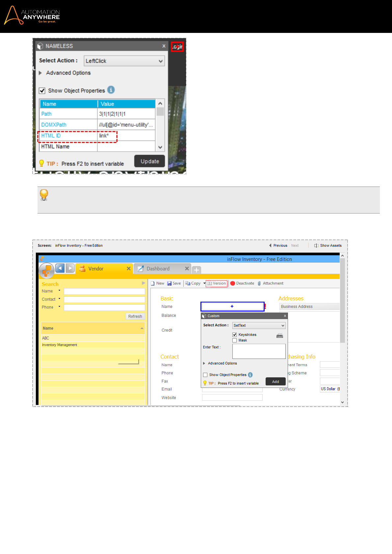Click the search Name input field
The height and width of the screenshot is (554, 392).
coord(104,291)
